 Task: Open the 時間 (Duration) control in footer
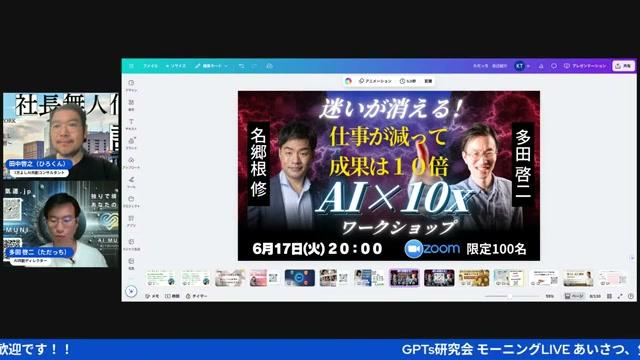coord(172,296)
